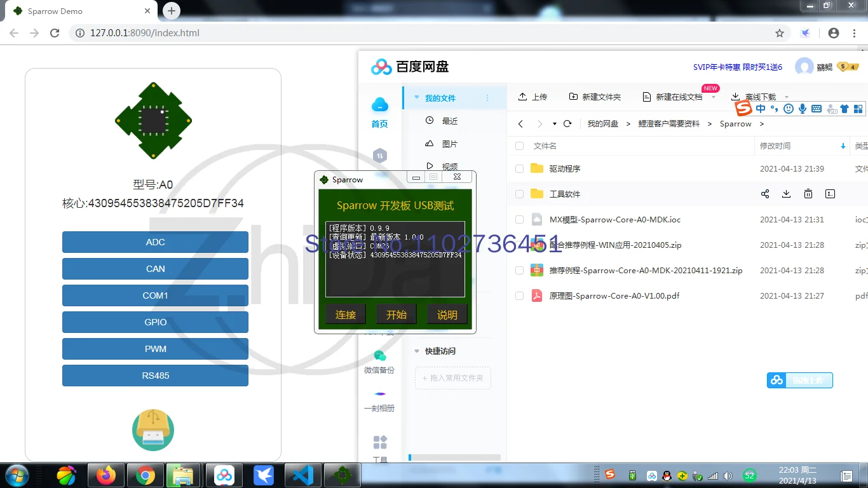
Task: Click 开始 in the Sparrow USB test window
Action: click(x=397, y=315)
